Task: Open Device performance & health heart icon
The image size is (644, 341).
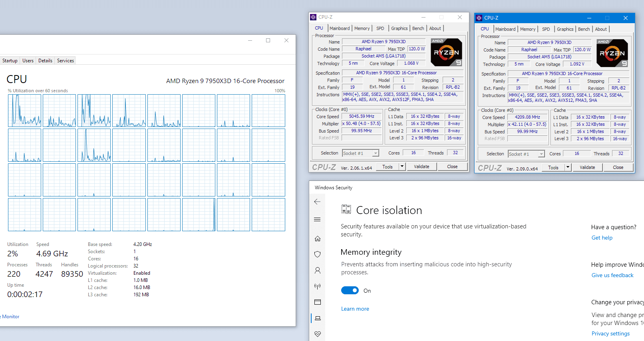Action: pyautogui.click(x=318, y=334)
